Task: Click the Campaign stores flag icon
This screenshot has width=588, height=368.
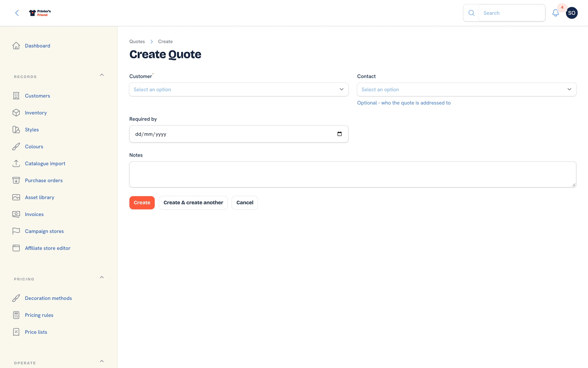Action: (16, 231)
